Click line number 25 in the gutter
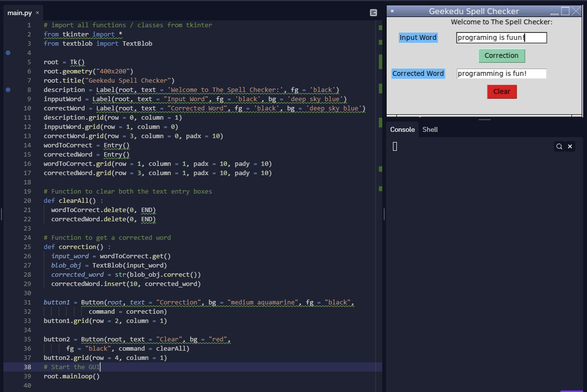 (27, 247)
